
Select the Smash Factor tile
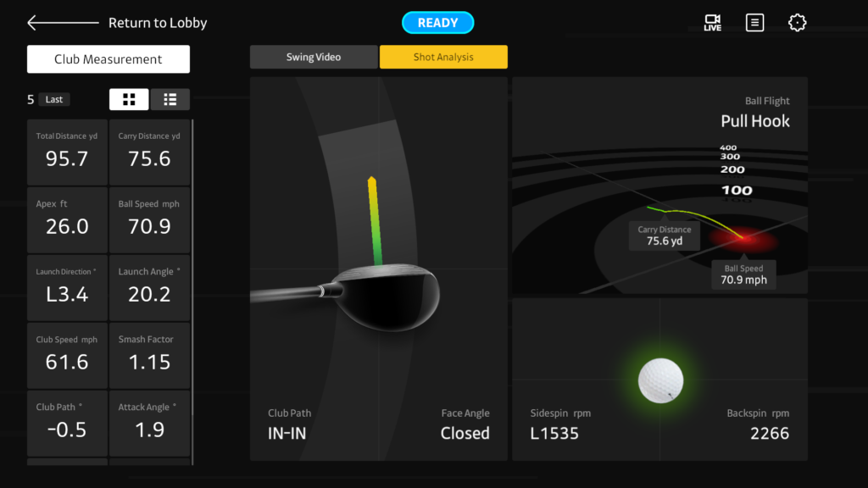tap(150, 355)
